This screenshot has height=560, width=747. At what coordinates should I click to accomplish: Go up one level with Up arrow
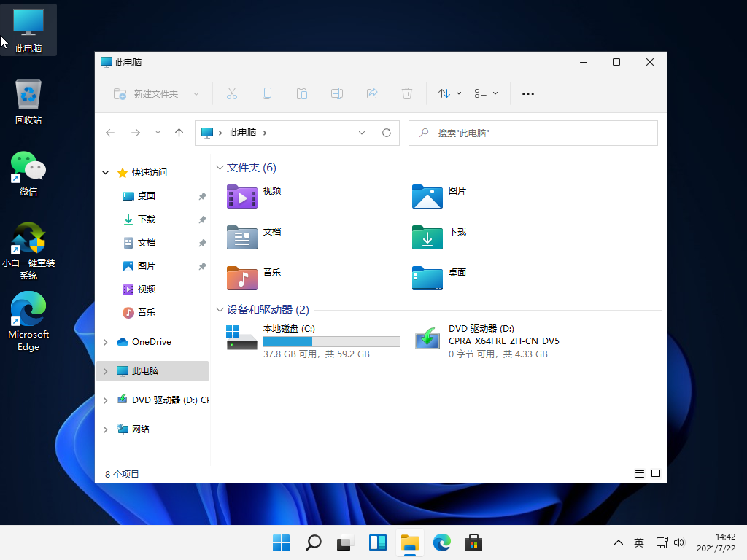179,133
